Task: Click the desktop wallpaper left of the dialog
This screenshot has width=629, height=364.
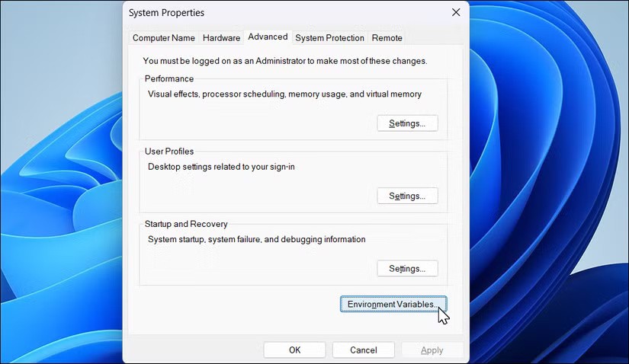Action: click(x=61, y=190)
